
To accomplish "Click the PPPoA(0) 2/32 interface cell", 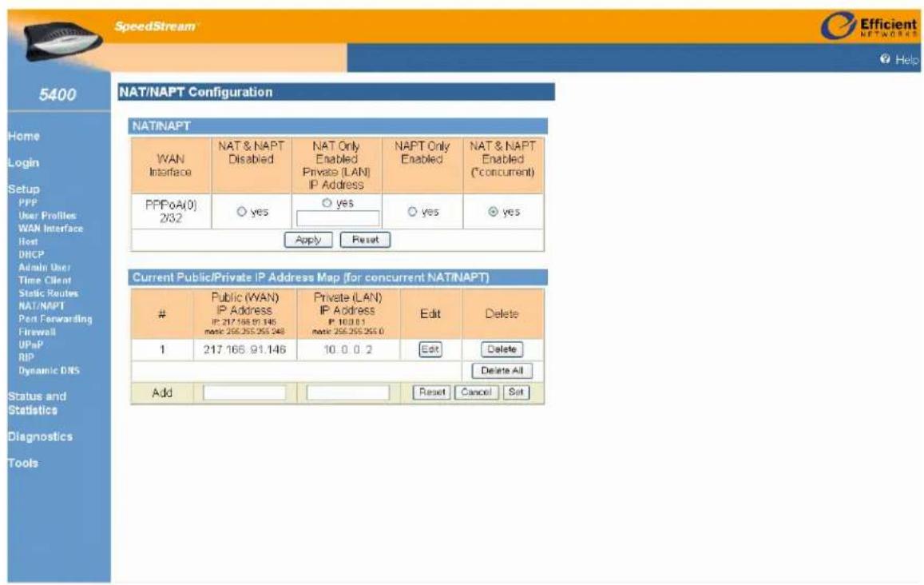I will click(171, 212).
